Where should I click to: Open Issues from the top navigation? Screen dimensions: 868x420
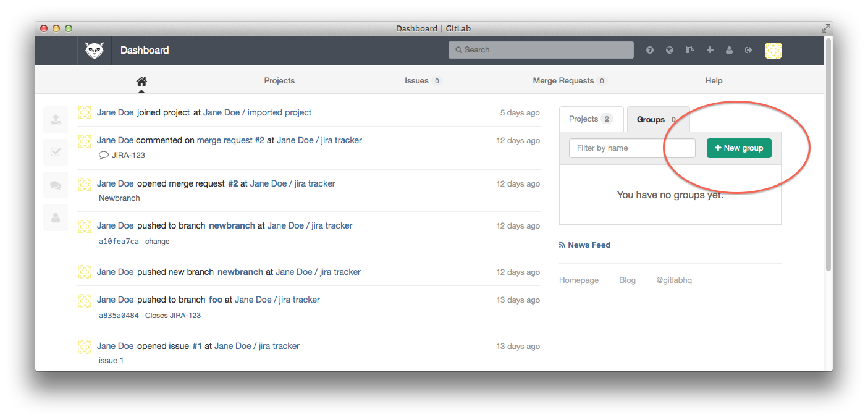coord(417,80)
